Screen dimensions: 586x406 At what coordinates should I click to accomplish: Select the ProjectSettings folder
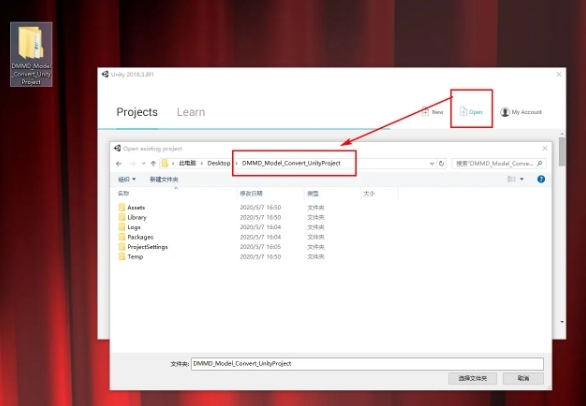(148, 247)
